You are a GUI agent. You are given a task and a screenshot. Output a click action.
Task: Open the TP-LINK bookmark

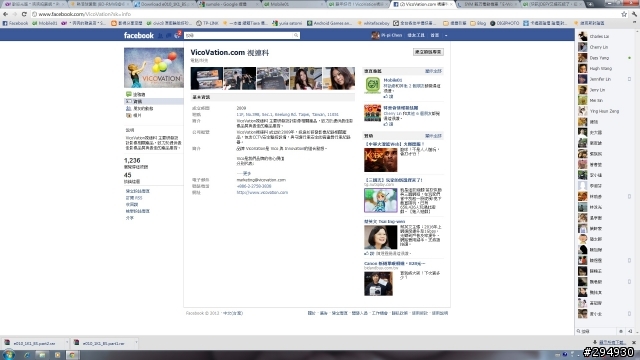(207, 23)
